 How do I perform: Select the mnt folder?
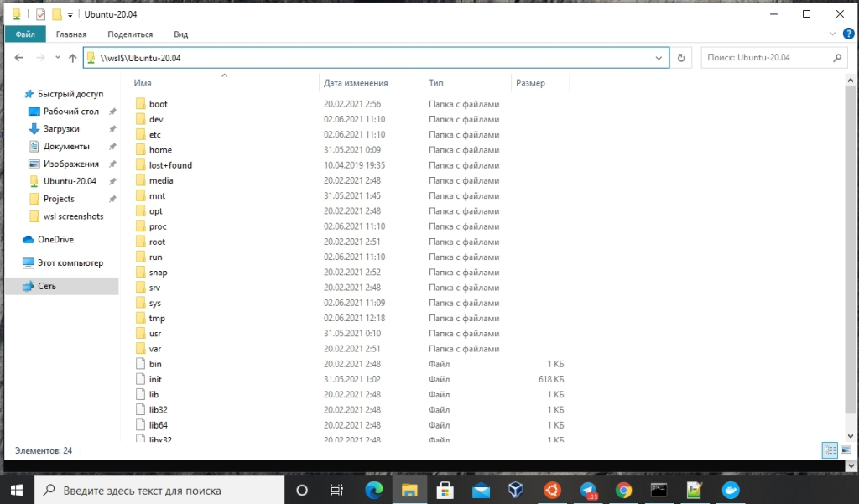[x=157, y=196]
